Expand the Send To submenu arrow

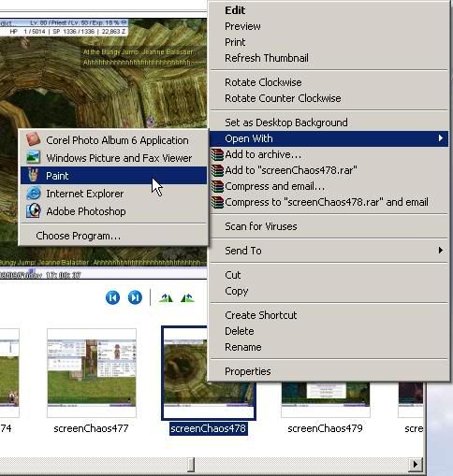click(x=440, y=250)
